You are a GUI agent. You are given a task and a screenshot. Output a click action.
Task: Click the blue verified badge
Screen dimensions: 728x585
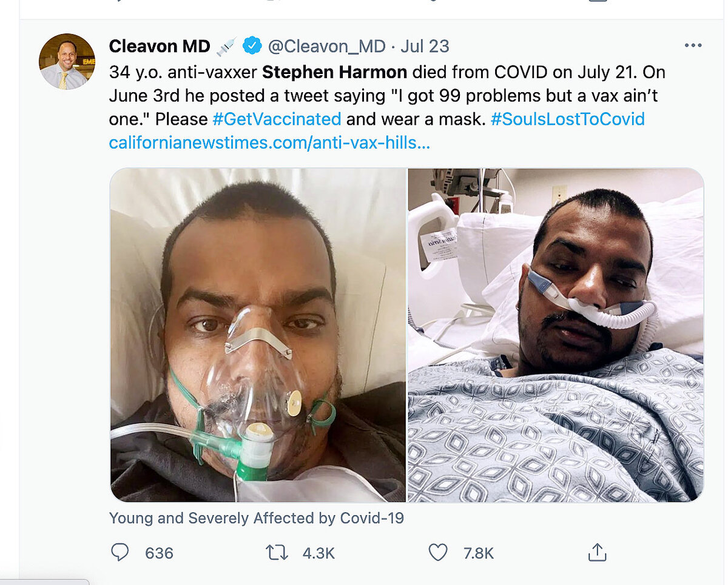252,46
